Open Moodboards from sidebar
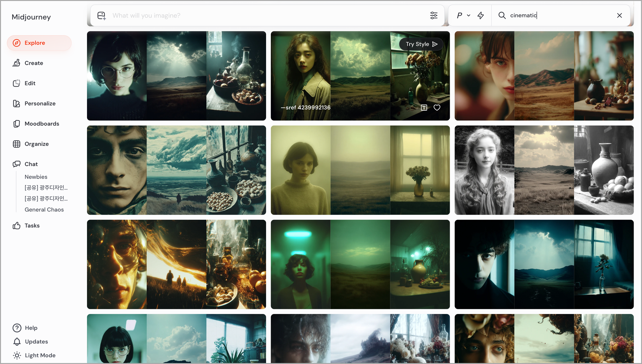This screenshot has width=642, height=364. (42, 124)
